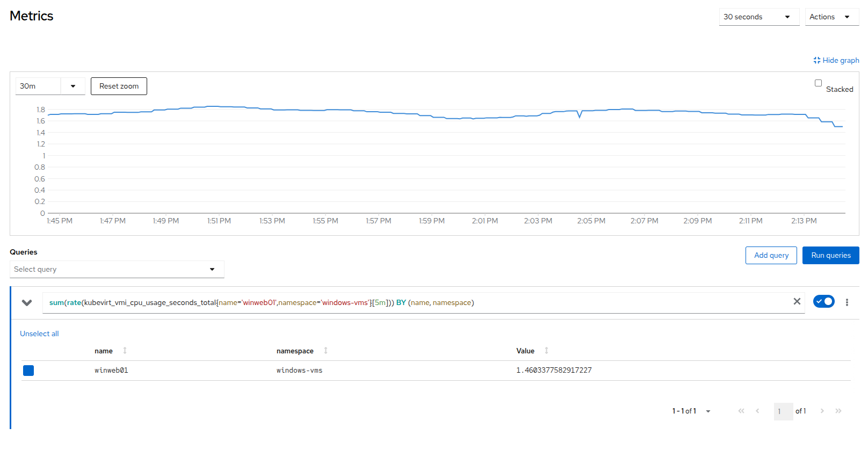Open the 30 seconds refresh dropdown
The width and height of the screenshot is (868, 464).
(x=758, y=17)
